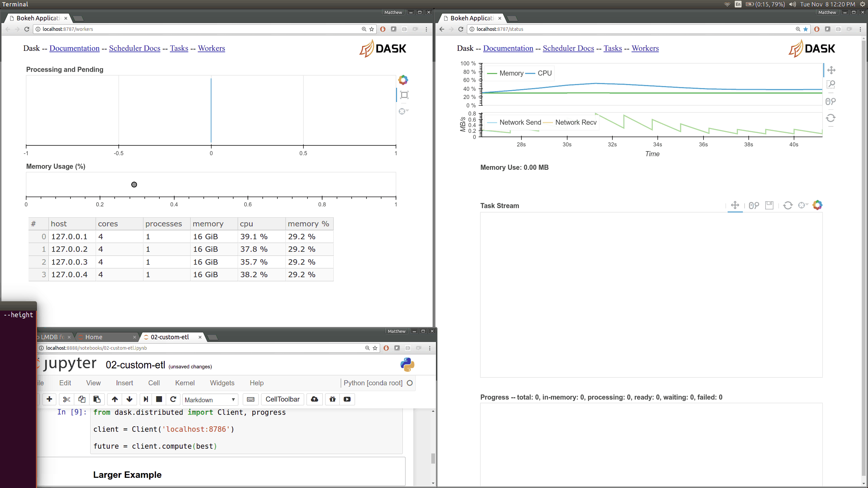This screenshot has width=868, height=488.
Task: Toggle the Task Stream pan tool
Action: (x=735, y=205)
